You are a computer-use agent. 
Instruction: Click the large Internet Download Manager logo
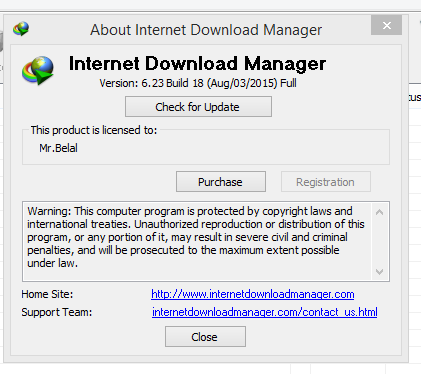[x=38, y=70]
